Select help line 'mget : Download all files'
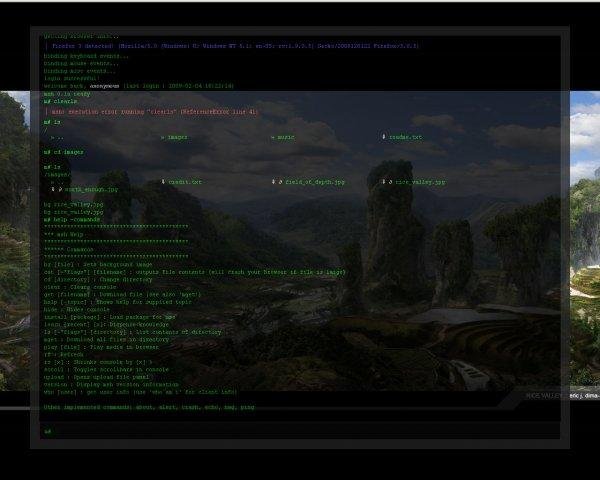The image size is (600, 480). click(x=106, y=340)
